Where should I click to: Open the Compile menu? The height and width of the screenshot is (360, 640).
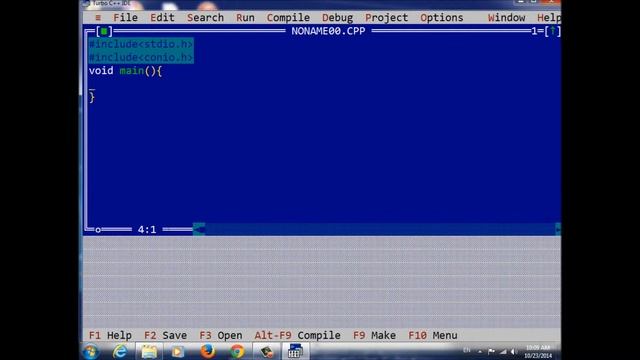point(288,18)
